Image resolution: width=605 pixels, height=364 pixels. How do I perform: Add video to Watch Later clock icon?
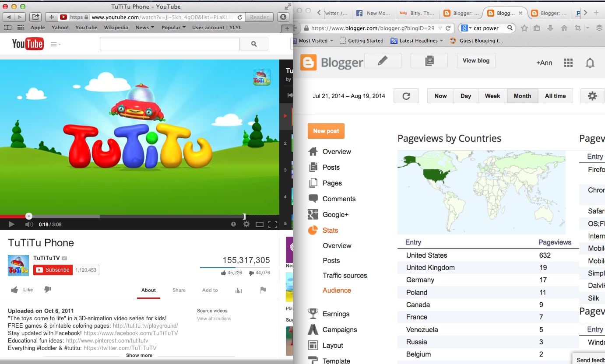[x=233, y=224]
